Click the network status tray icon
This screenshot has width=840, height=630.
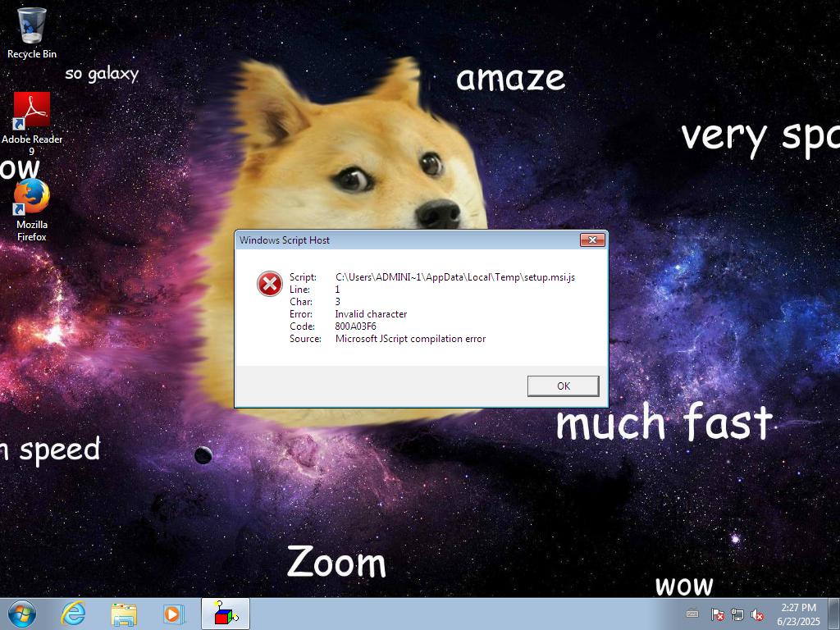click(x=737, y=614)
